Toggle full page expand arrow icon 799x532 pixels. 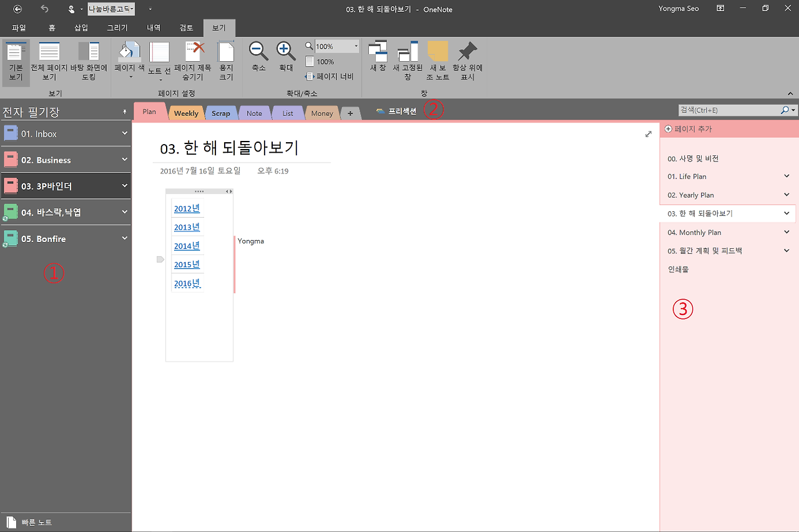point(649,134)
